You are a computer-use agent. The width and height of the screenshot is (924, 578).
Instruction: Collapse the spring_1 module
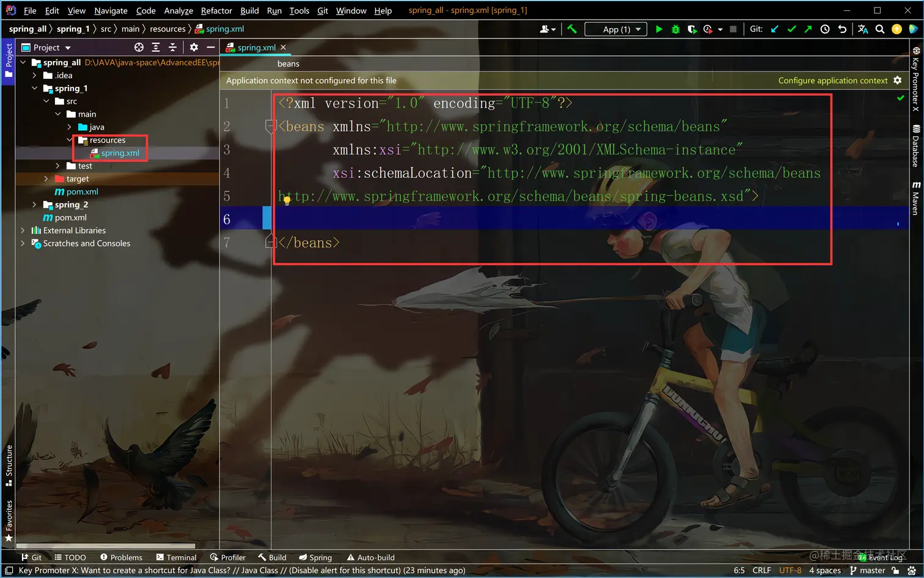pyautogui.click(x=34, y=88)
